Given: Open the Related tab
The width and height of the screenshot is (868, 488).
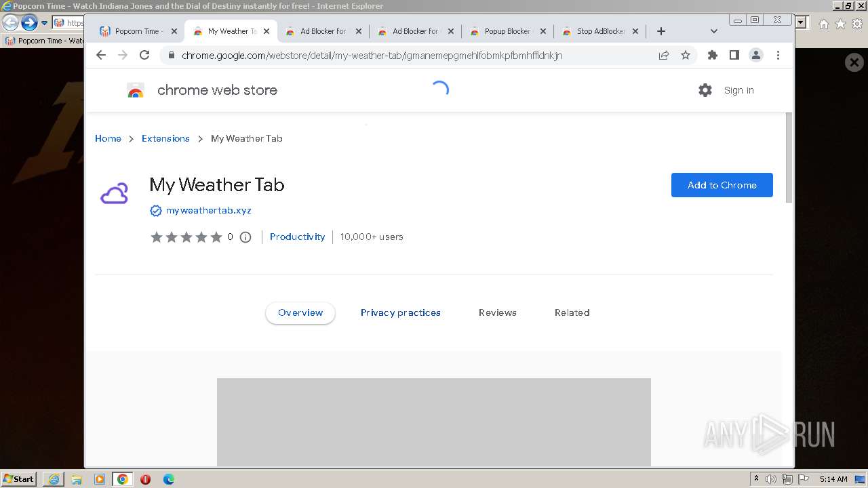Looking at the screenshot, I should coord(572,312).
